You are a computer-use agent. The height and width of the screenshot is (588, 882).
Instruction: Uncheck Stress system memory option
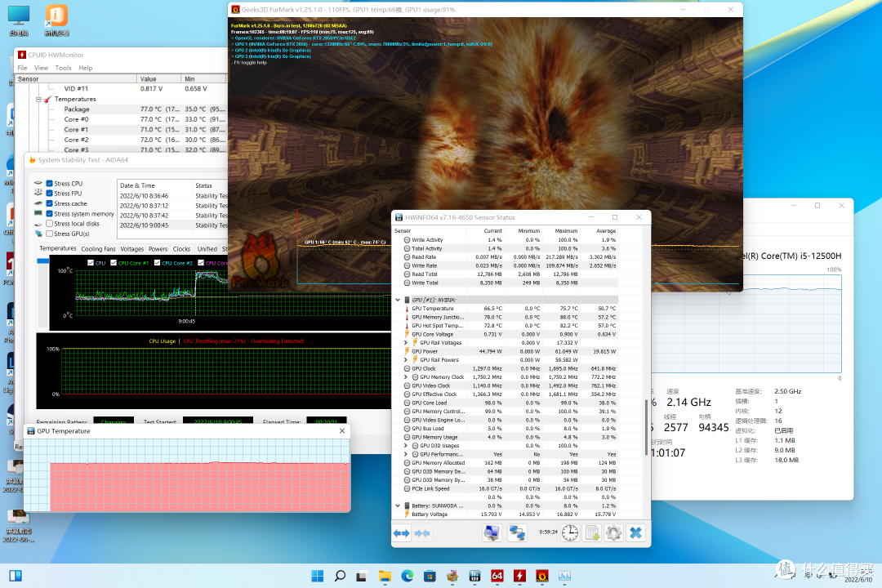pos(50,214)
